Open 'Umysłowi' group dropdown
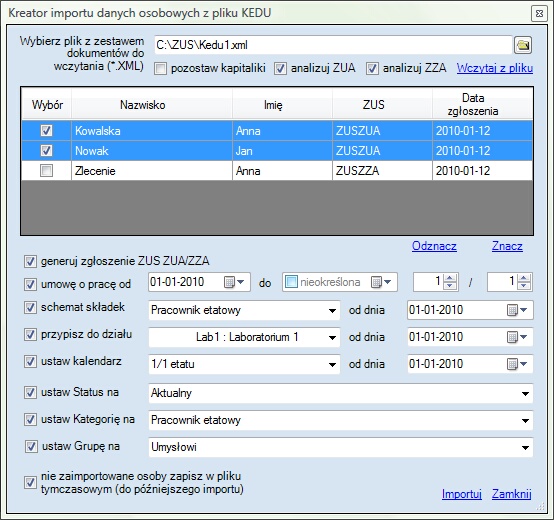The image size is (554, 520). point(525,448)
